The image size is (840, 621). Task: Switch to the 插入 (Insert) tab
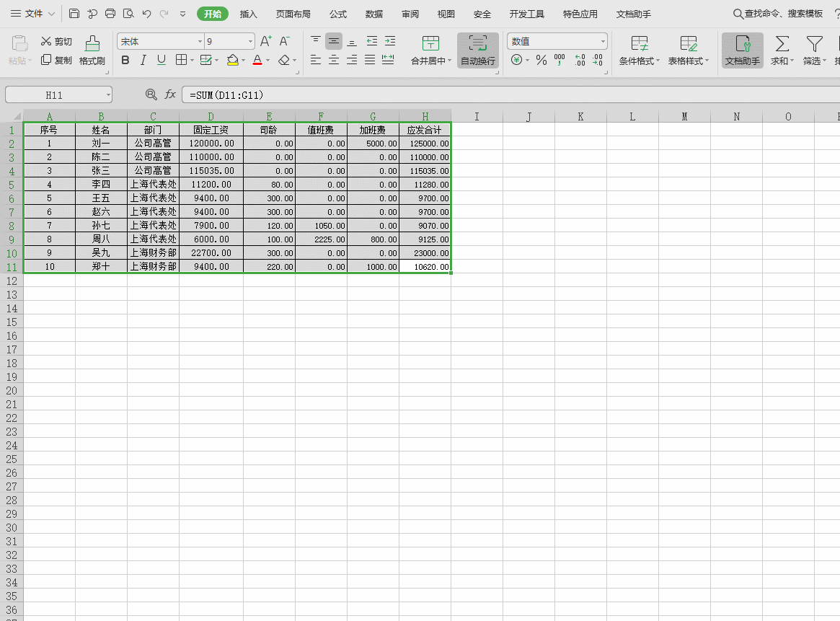tap(248, 14)
